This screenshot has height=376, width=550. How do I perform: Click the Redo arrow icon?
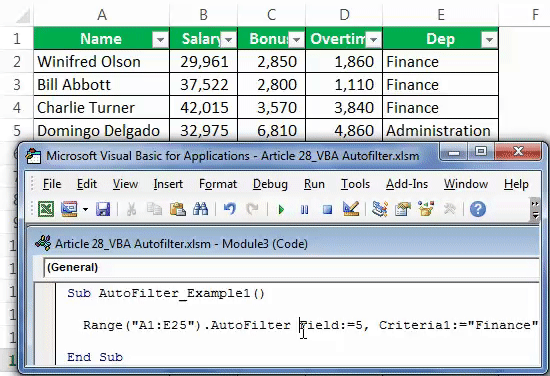tap(252, 209)
